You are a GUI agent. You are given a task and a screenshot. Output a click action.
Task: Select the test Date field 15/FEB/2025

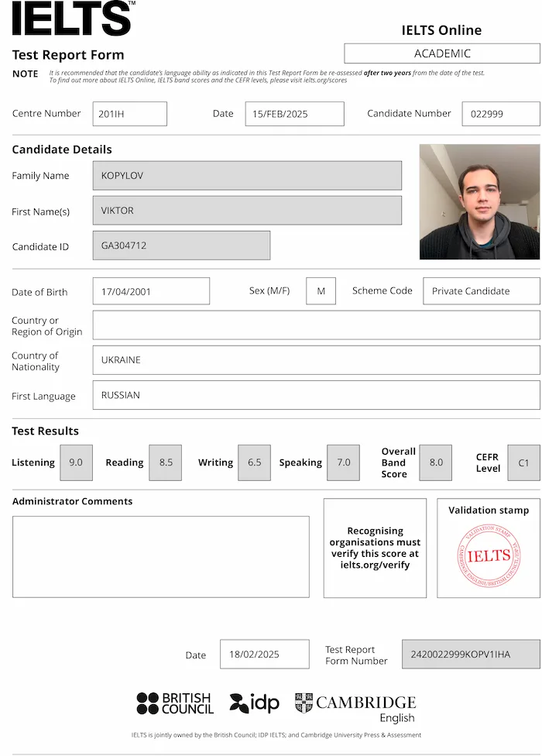click(x=294, y=114)
